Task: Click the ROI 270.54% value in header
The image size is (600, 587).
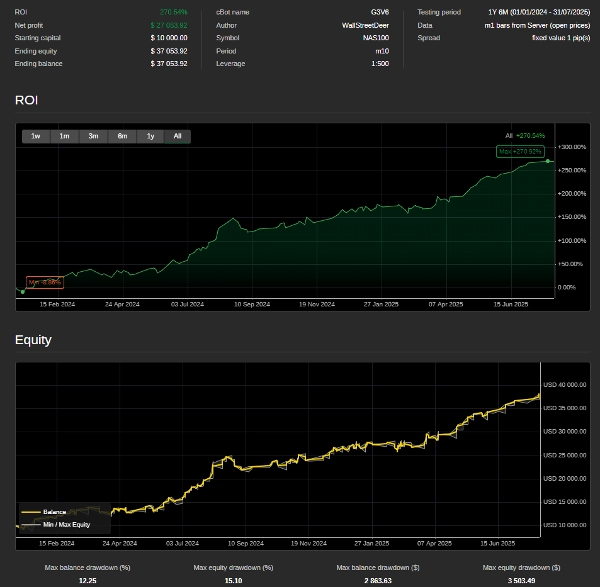Action: point(173,11)
